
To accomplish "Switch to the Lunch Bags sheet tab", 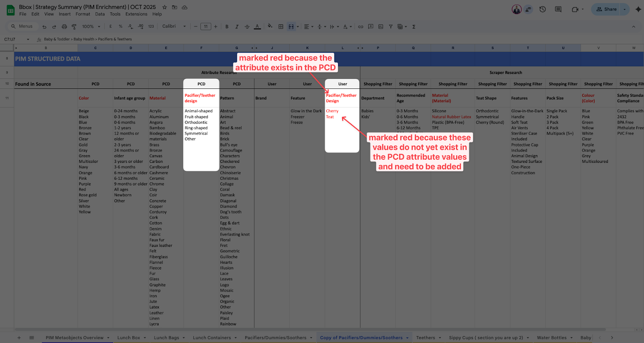I will [166, 338].
